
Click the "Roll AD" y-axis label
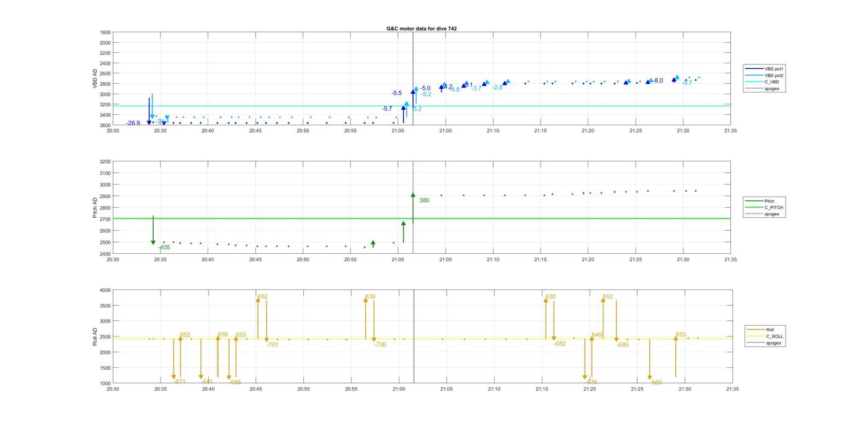coord(95,336)
